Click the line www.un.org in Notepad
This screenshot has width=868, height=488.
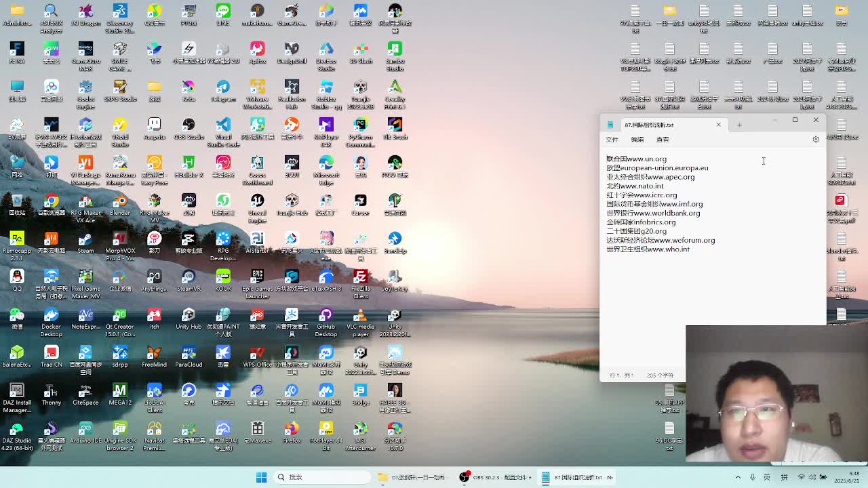[637, 159]
